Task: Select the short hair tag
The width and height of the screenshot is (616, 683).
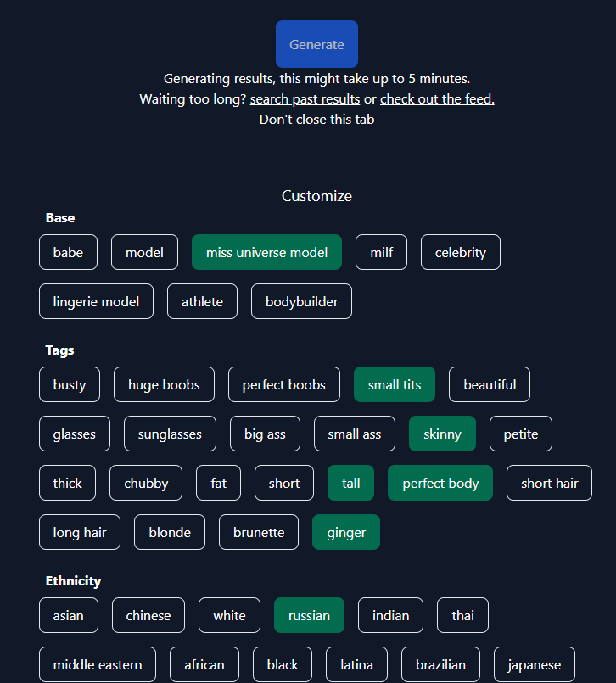Action: (x=549, y=483)
